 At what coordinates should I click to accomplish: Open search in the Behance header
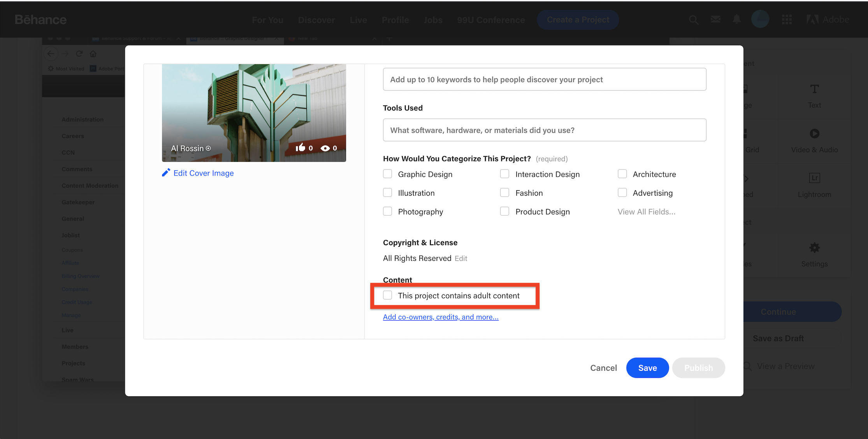(x=693, y=20)
